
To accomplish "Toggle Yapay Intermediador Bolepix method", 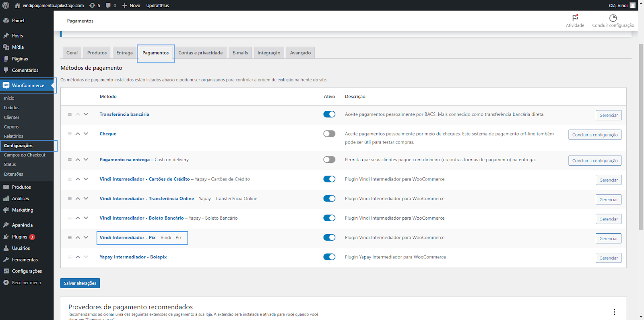I will tap(329, 257).
